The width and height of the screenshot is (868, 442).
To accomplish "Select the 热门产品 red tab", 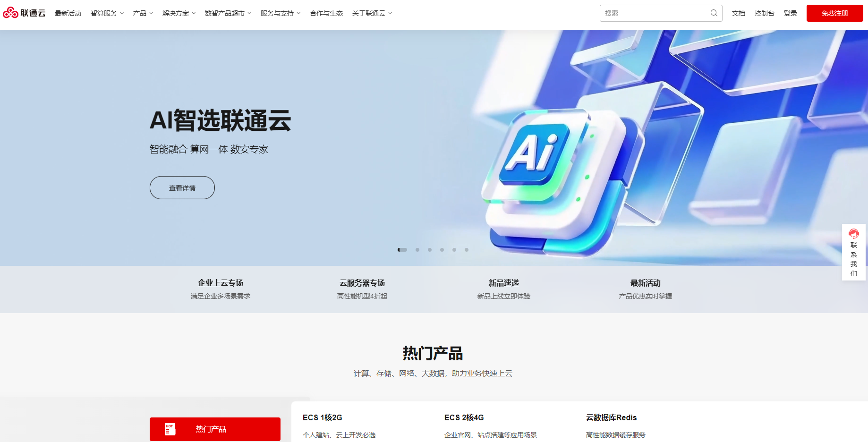I will point(215,429).
